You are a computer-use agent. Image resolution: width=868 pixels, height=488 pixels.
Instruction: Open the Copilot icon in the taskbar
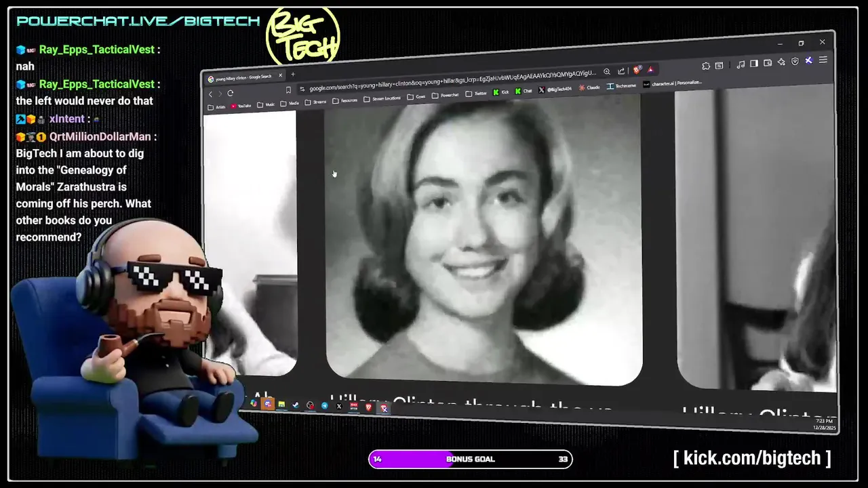coord(254,403)
